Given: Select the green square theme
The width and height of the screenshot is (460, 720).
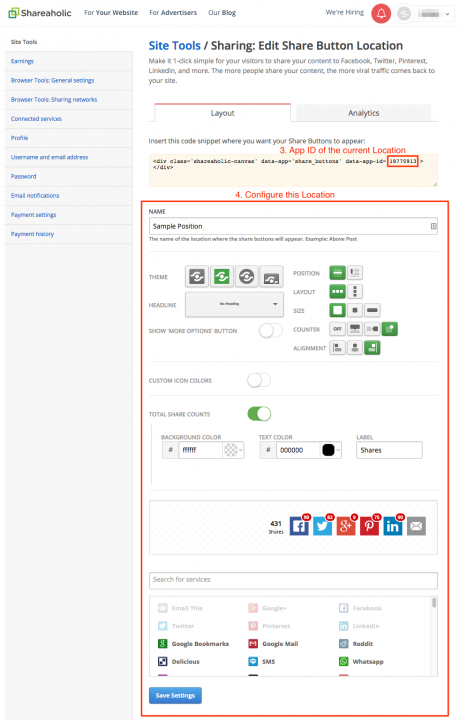Looking at the screenshot, I should pyautogui.click(x=222, y=277).
